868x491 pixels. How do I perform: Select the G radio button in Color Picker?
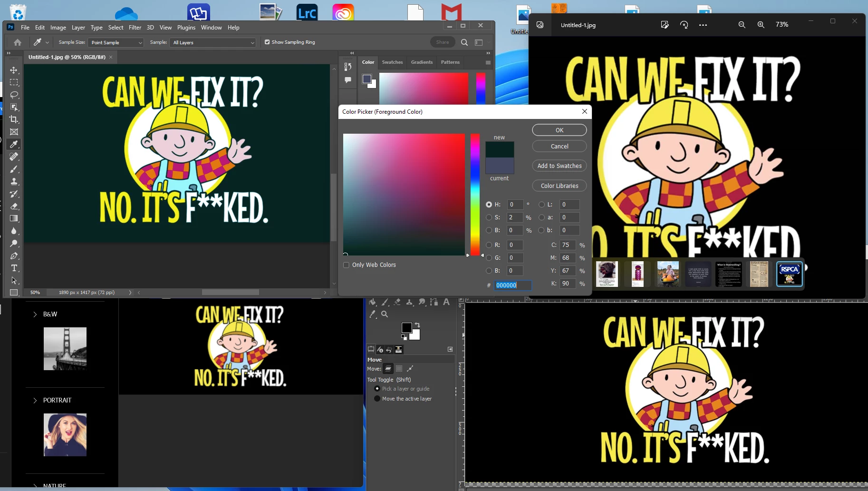click(x=489, y=258)
